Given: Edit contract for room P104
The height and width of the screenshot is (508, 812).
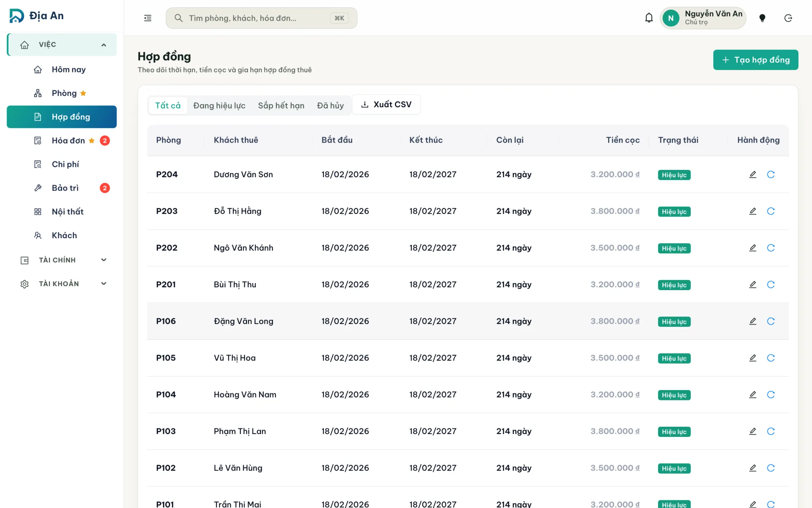Looking at the screenshot, I should pyautogui.click(x=753, y=395).
